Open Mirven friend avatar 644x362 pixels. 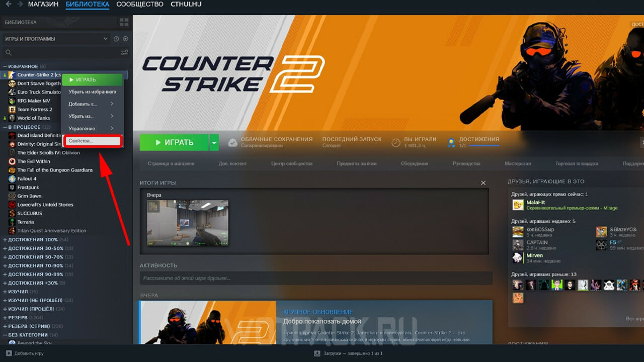pyautogui.click(x=518, y=258)
